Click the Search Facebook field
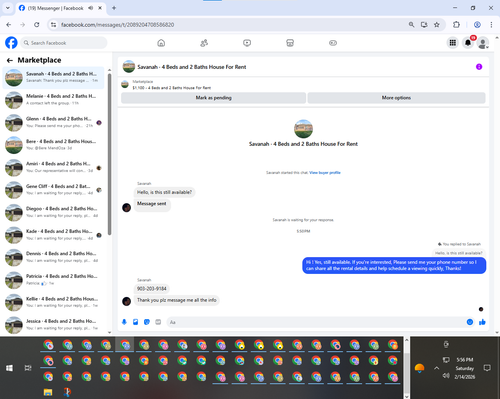500x399 pixels. coord(64,43)
